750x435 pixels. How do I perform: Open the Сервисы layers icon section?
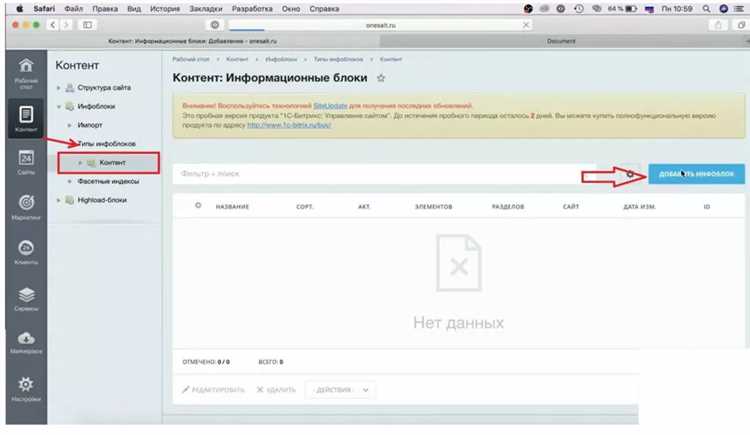[26, 299]
